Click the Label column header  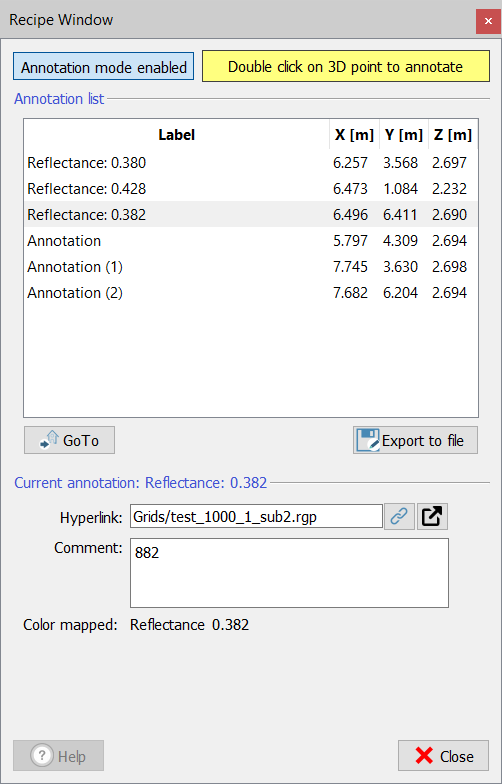pos(176,134)
